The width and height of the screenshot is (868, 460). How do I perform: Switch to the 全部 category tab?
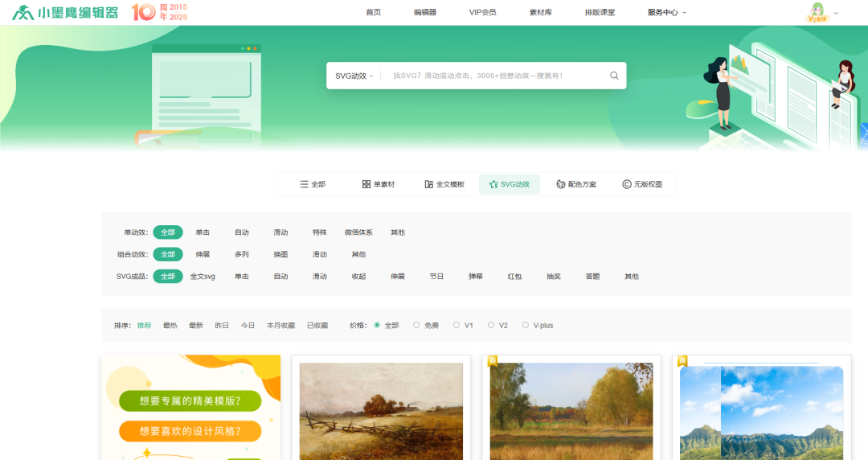click(x=313, y=184)
